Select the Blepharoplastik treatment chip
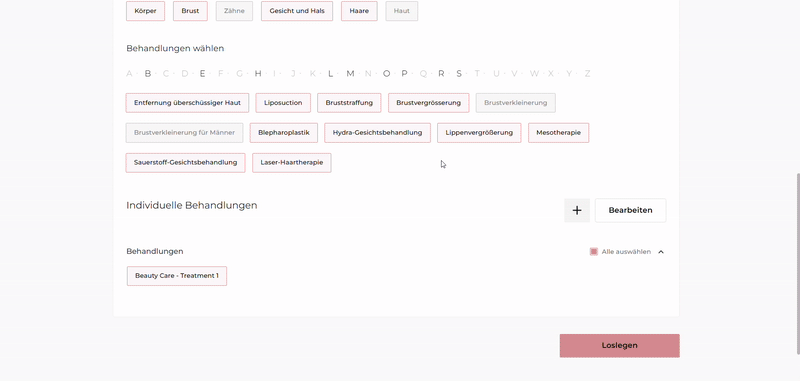This screenshot has height=381, width=800. click(x=284, y=133)
